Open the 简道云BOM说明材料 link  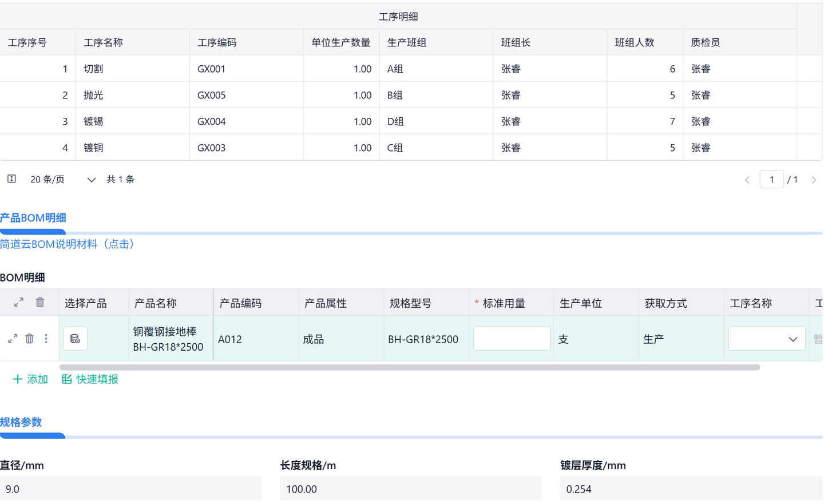coord(68,244)
